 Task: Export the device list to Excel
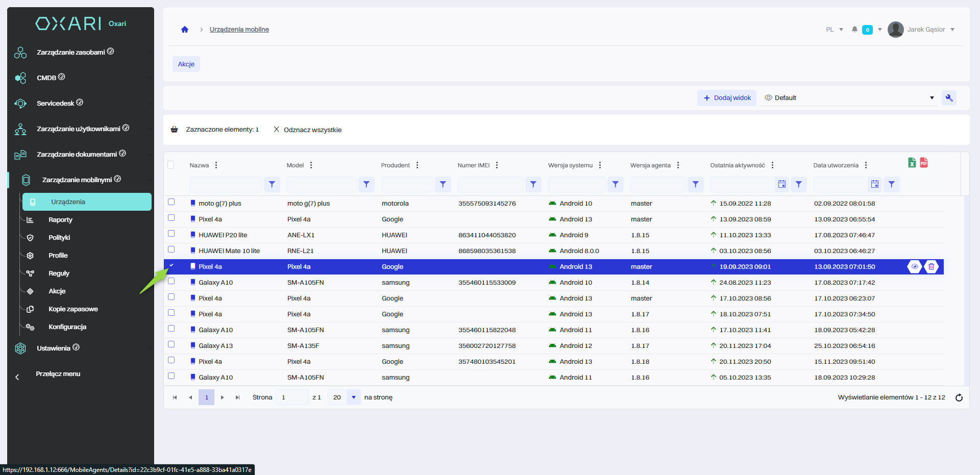912,163
